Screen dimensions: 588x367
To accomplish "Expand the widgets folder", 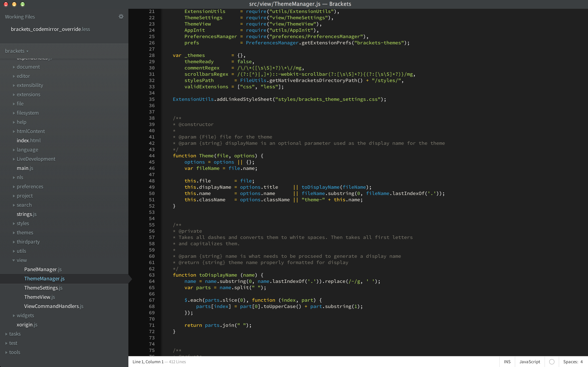I will tap(14, 316).
